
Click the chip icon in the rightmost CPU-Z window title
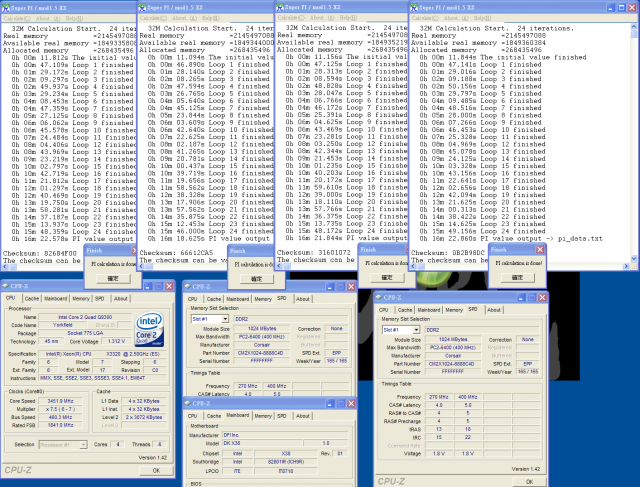(x=378, y=297)
